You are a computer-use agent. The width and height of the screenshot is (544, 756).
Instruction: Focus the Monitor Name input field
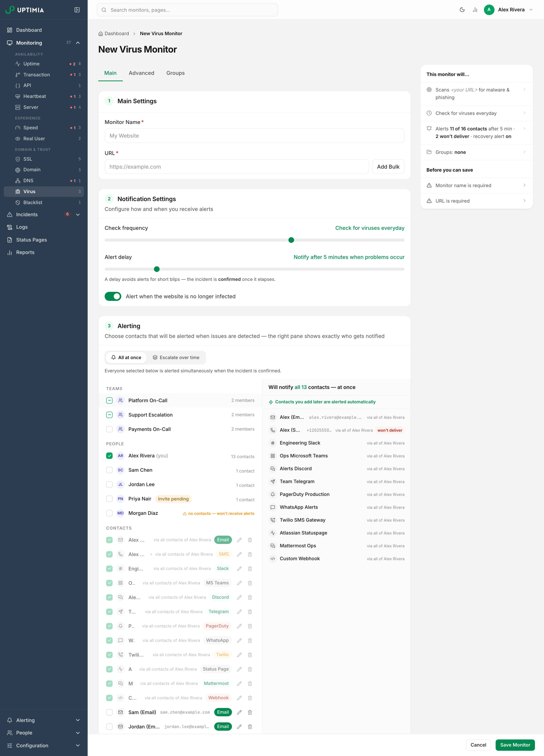pos(254,136)
